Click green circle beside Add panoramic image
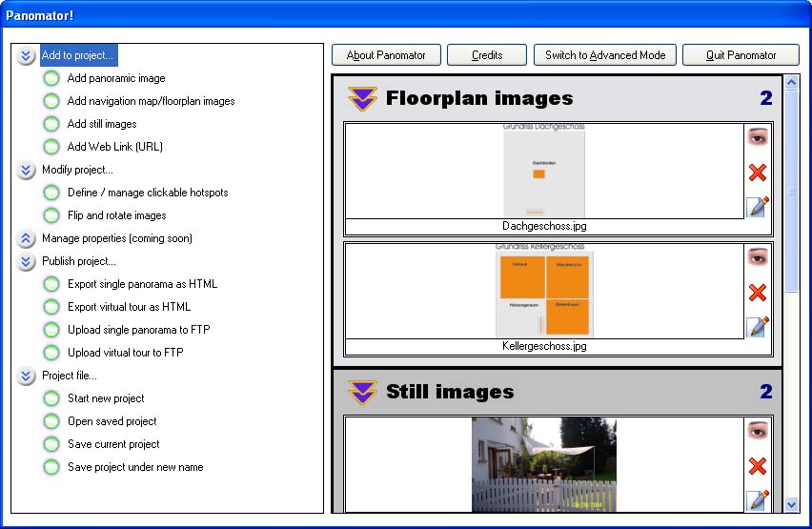The height and width of the screenshot is (529, 812). pyautogui.click(x=51, y=78)
